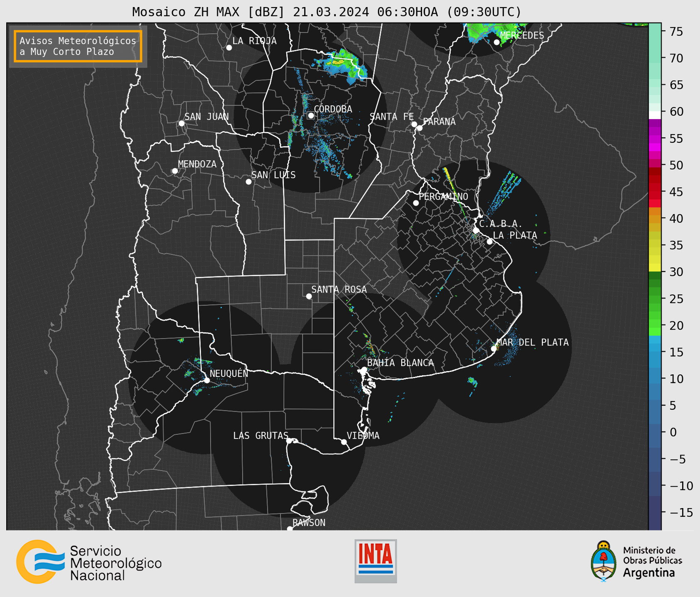This screenshot has height=597, width=700.
Task: Select the Viedma marker dot
Action: 344,442
